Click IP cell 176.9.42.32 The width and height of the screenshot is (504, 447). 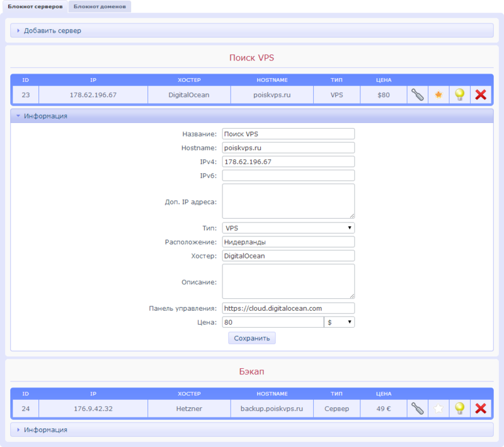93,409
